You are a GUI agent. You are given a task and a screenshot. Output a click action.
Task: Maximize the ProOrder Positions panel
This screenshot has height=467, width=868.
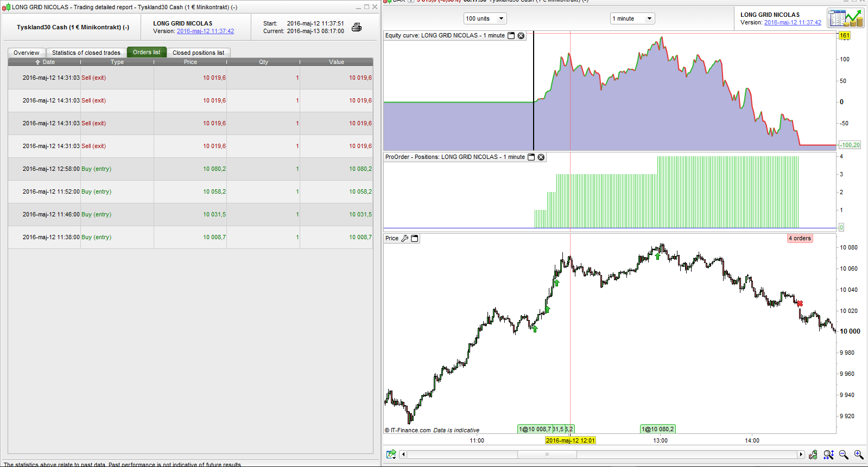pos(531,157)
